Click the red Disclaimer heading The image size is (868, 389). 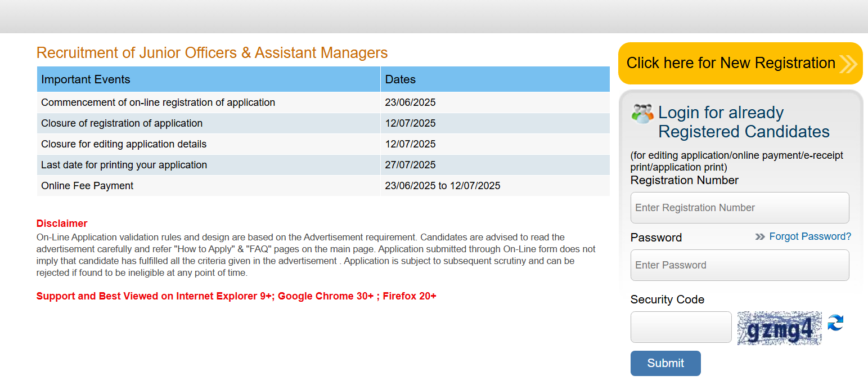coord(62,223)
